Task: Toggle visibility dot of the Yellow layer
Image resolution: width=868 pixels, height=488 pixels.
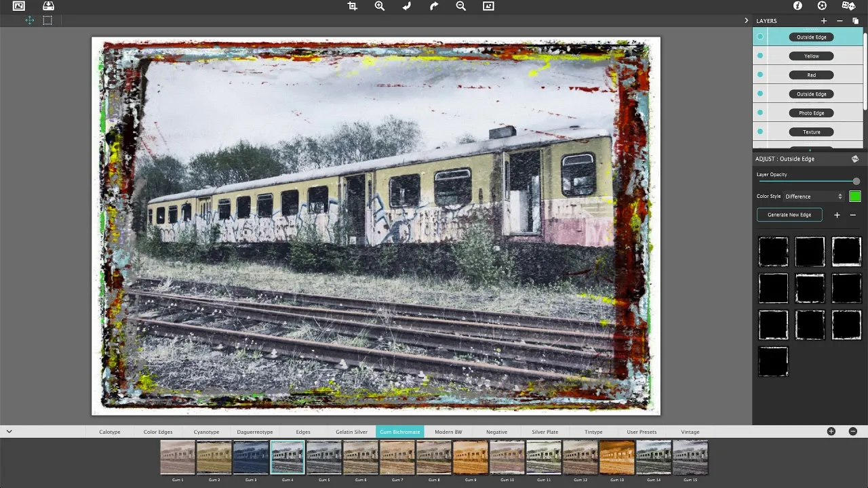Action: point(760,56)
